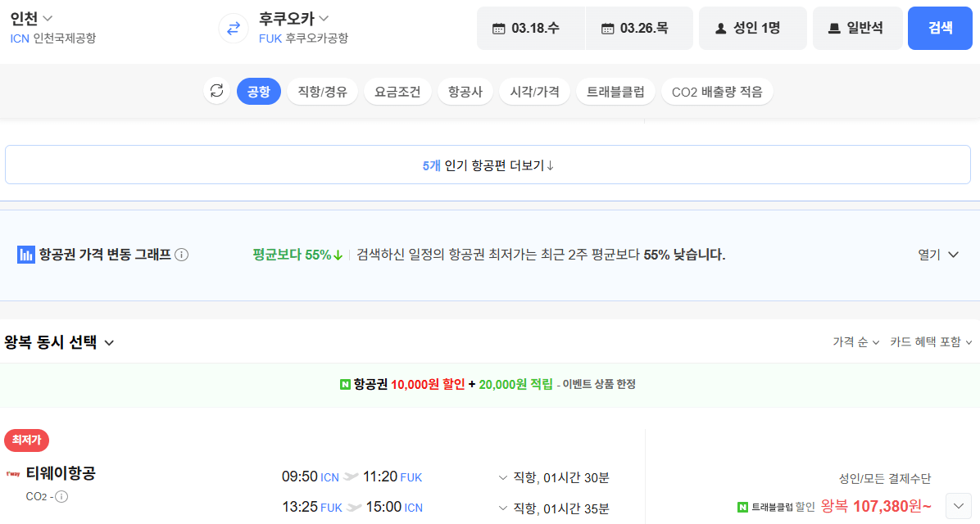The image size is (980, 524).
Task: Open the price trend graph icon
Action: click(25, 254)
